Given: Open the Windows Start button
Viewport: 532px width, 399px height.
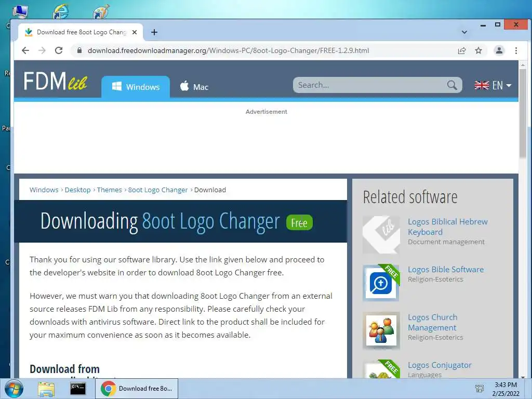Looking at the screenshot, I should [14, 389].
